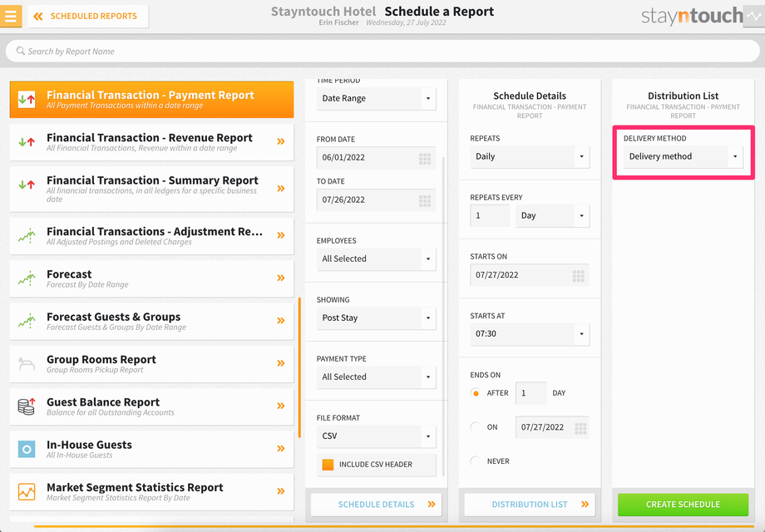Click the From Date field 06/01/2022
The image size is (765, 532).
pos(376,157)
